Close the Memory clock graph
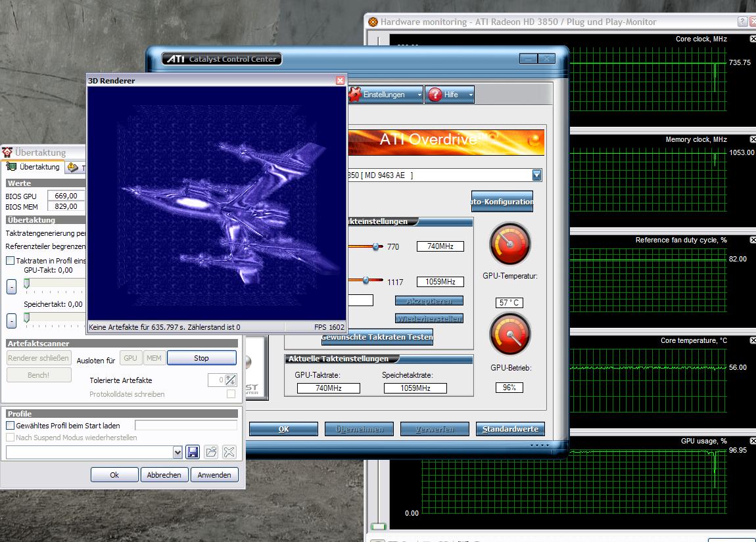Image resolution: width=756 pixels, height=542 pixels. coord(753,139)
